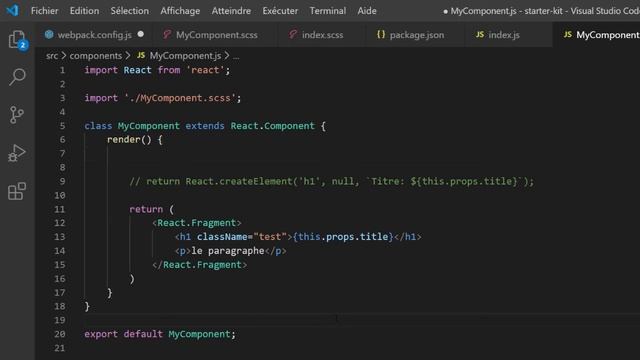
Task: Click the braces icon on the package.json tab
Action: click(x=381, y=35)
